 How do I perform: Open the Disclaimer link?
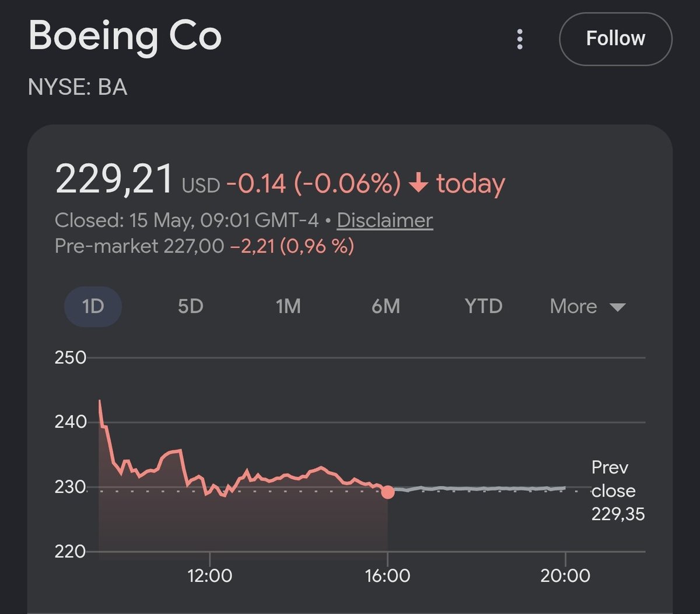[x=385, y=220]
